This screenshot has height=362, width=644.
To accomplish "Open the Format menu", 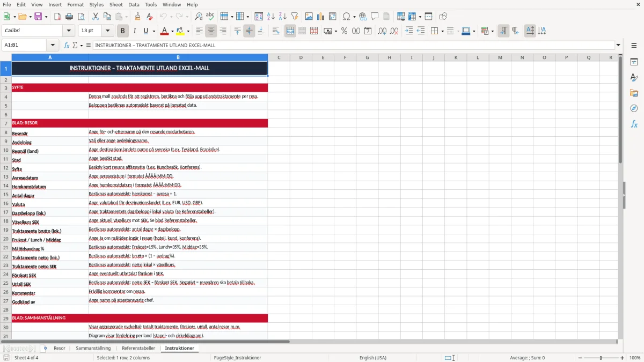I will coord(75,4).
